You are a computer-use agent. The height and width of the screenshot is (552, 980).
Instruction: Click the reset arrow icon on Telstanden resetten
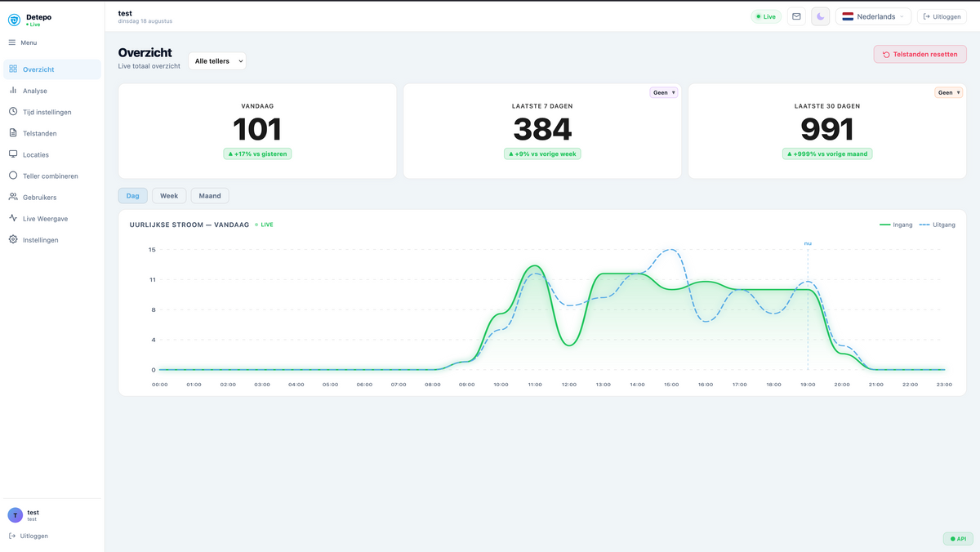pyautogui.click(x=886, y=54)
